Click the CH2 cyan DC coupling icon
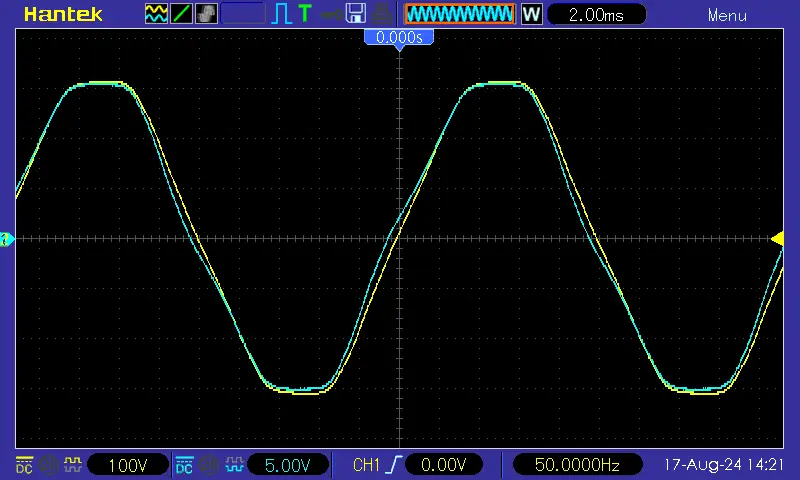 coord(184,465)
